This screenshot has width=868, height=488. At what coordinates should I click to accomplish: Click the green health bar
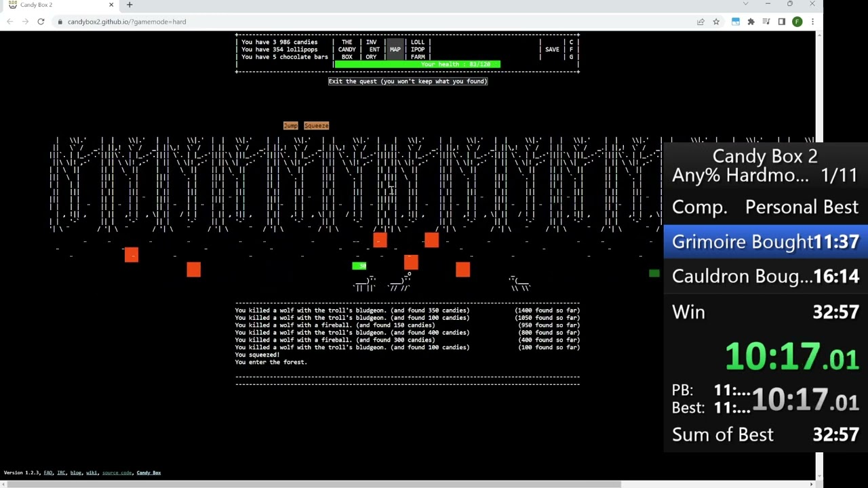click(x=417, y=64)
